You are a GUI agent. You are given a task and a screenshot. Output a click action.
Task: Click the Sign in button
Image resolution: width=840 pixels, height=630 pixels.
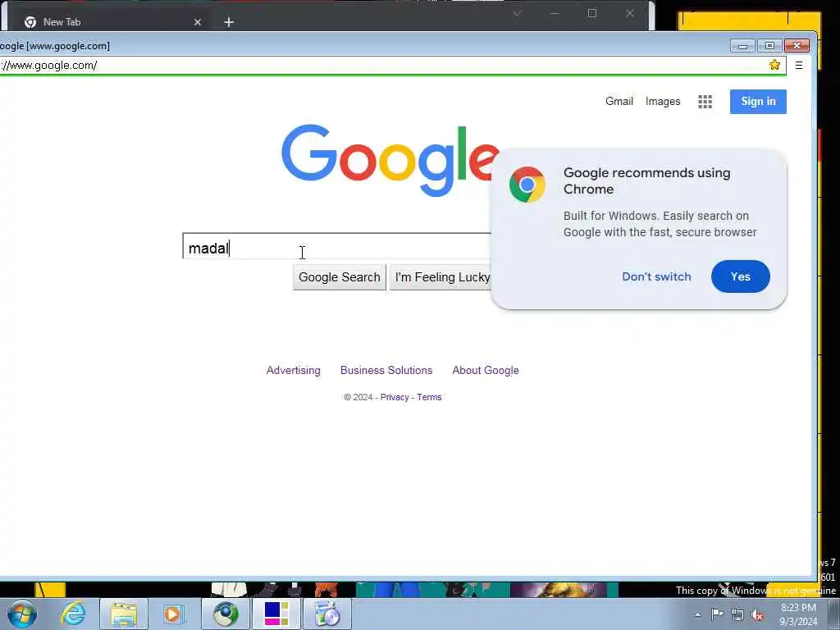coord(758,101)
